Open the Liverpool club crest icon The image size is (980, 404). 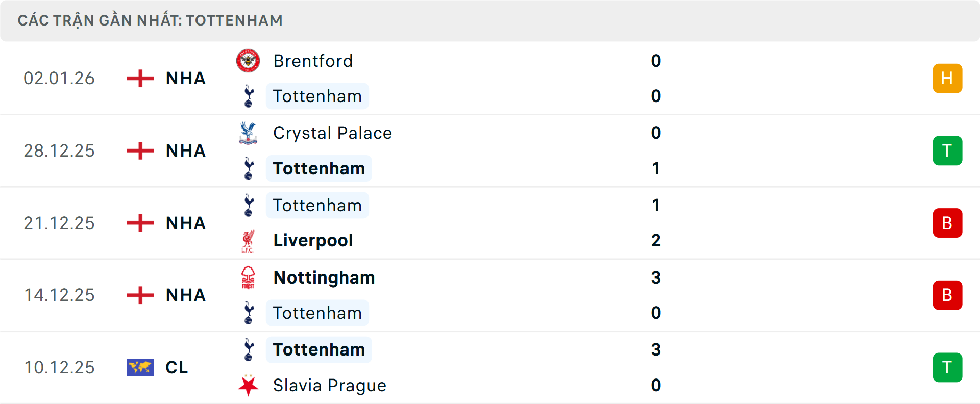(x=248, y=240)
